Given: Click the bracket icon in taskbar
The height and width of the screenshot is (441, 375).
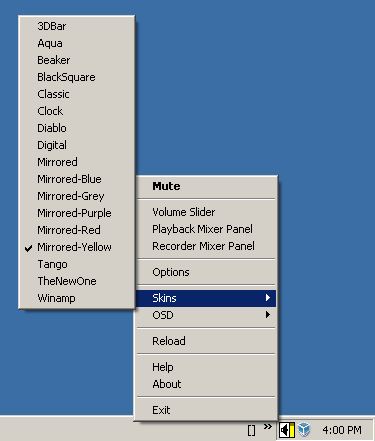Looking at the screenshot, I should coord(252,430).
